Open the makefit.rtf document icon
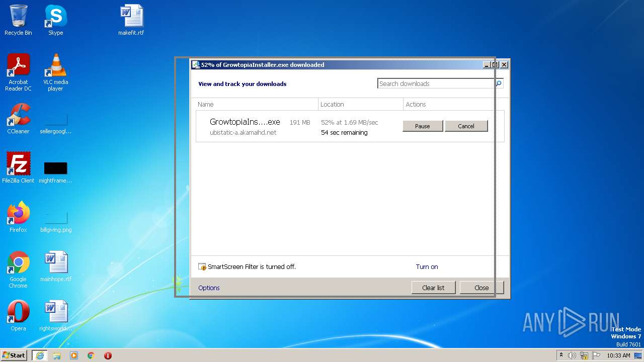644x362 pixels. (x=131, y=20)
